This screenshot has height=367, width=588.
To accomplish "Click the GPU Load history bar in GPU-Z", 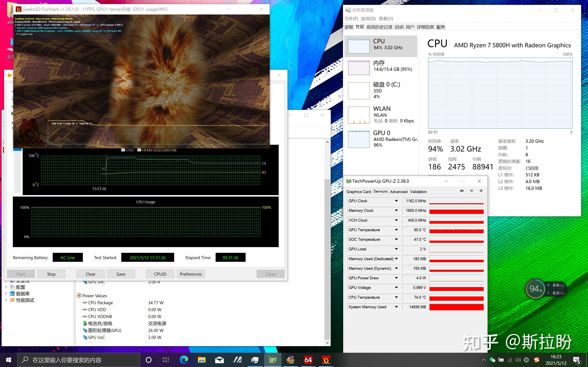I will coord(456,249).
